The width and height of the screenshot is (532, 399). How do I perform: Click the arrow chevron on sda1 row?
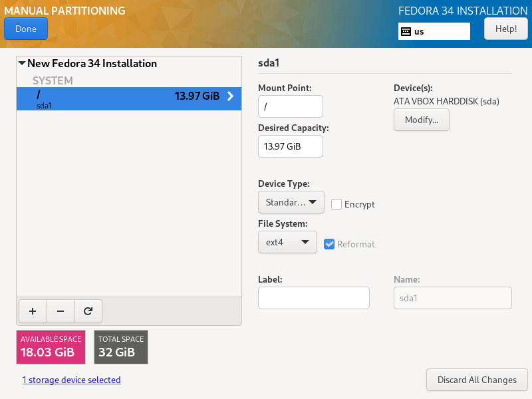[231, 96]
